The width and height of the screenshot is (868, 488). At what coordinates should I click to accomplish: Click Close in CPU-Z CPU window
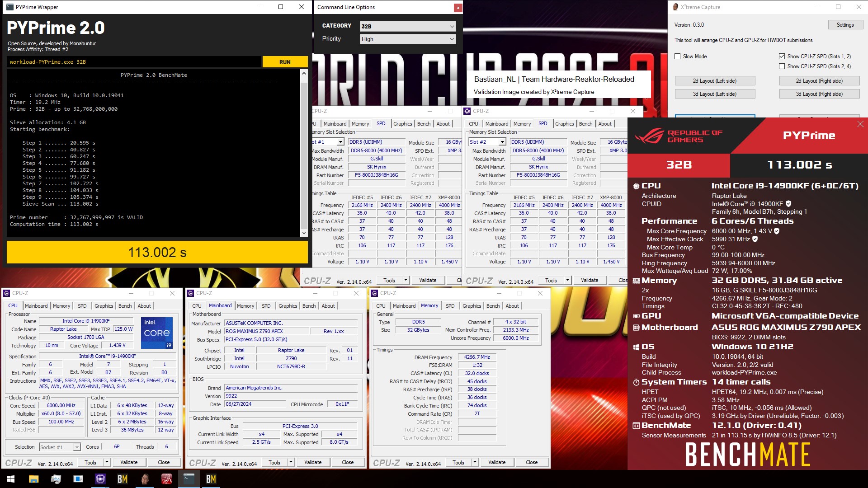(164, 462)
